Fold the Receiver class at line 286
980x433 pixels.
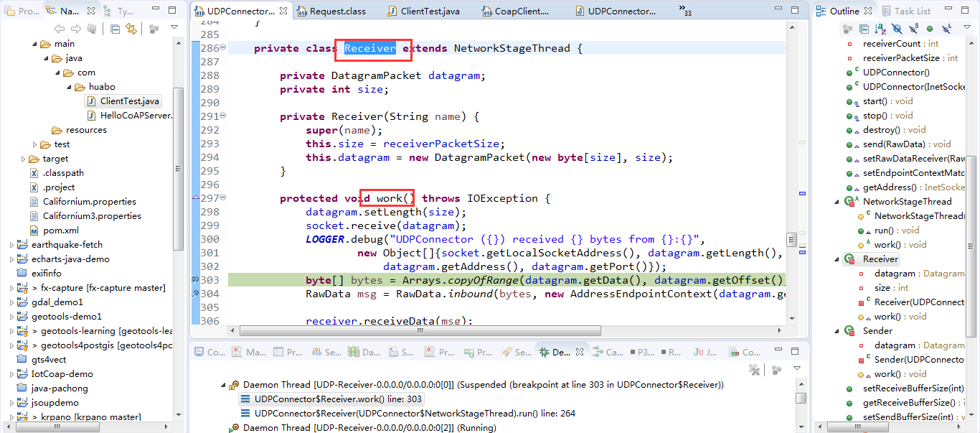tap(222, 48)
